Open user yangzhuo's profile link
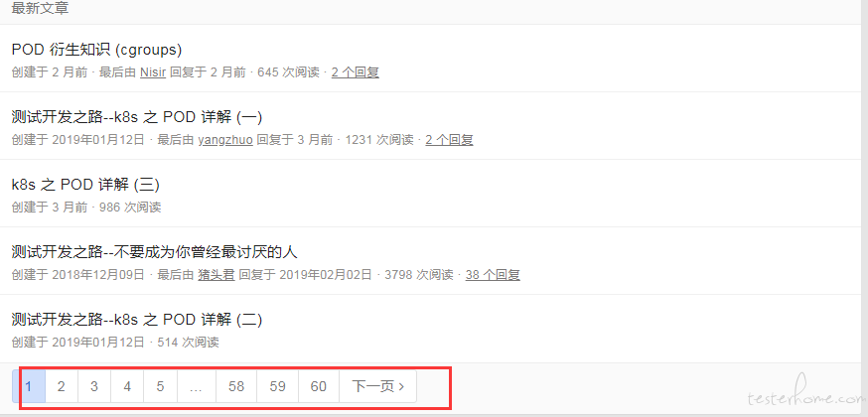The image size is (868, 417). point(225,140)
